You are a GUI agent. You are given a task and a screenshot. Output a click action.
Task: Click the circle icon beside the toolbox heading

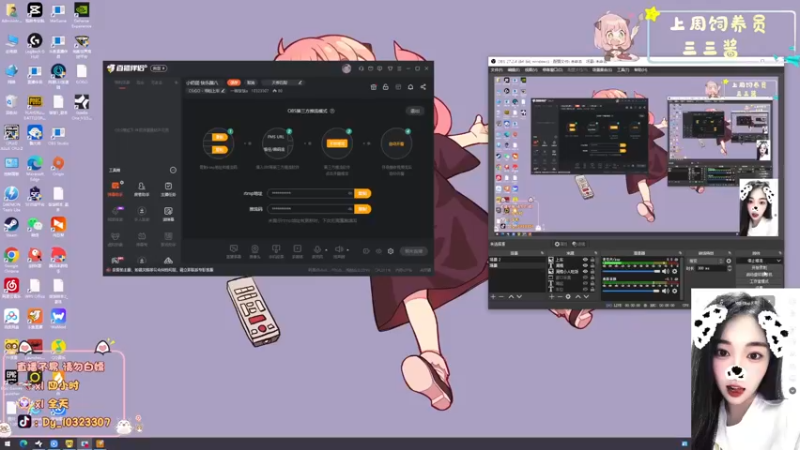pos(173,170)
